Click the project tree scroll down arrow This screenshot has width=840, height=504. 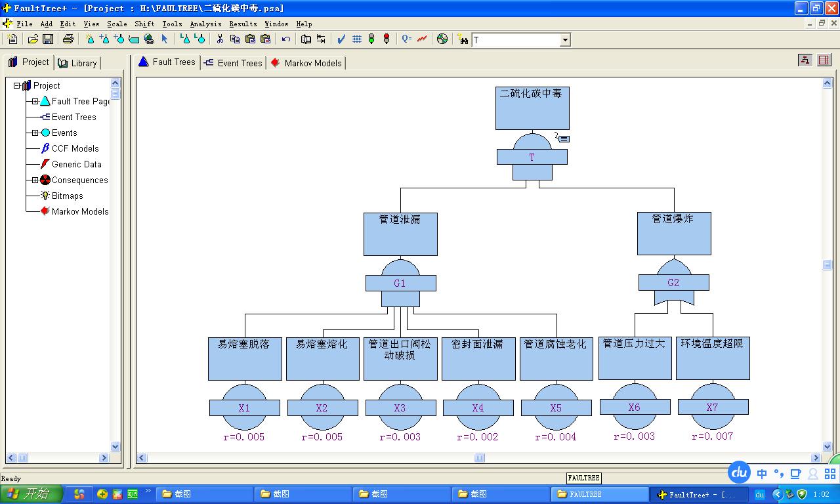[115, 447]
